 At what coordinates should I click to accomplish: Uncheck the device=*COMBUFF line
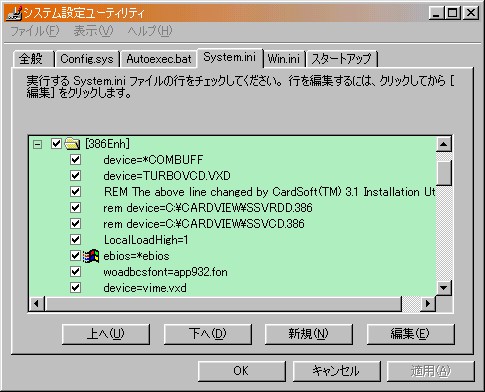(x=75, y=160)
